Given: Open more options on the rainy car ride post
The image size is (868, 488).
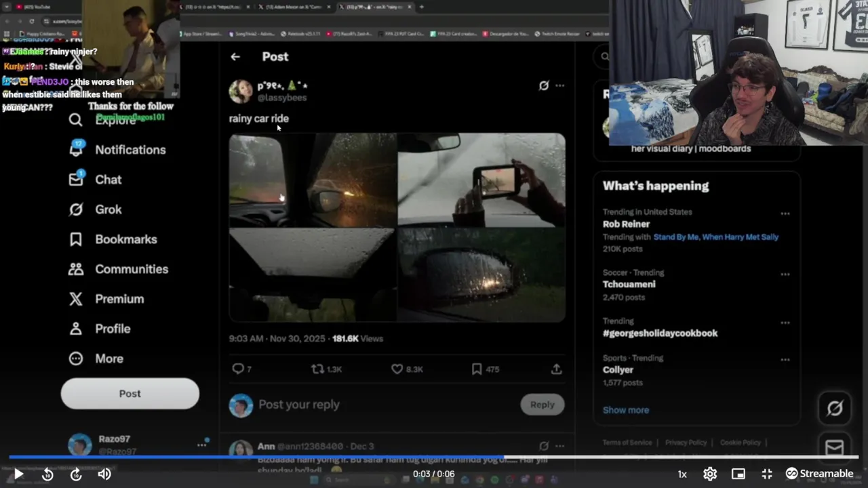Looking at the screenshot, I should tap(559, 85).
